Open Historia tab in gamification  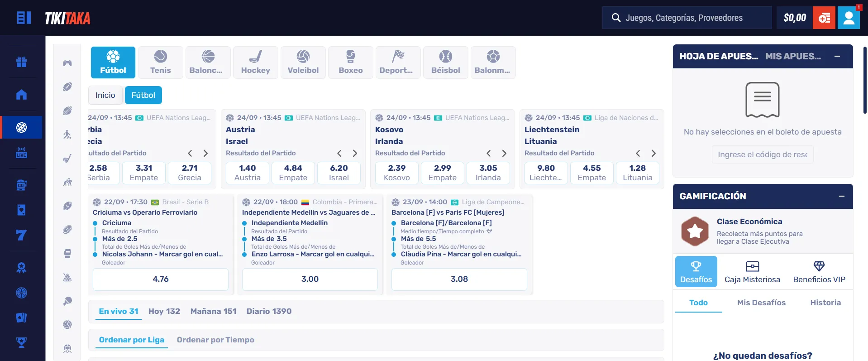coord(825,303)
